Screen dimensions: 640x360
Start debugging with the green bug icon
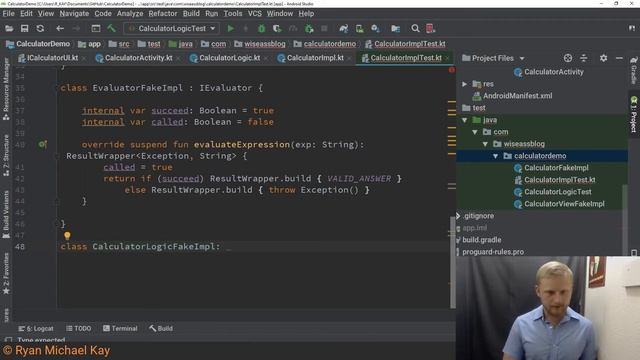(x=262, y=29)
